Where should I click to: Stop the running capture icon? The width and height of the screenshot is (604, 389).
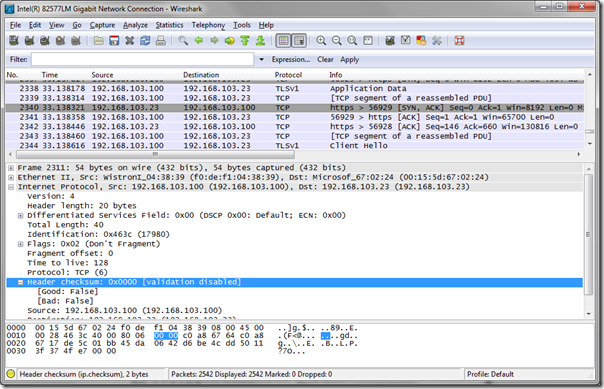[60, 40]
